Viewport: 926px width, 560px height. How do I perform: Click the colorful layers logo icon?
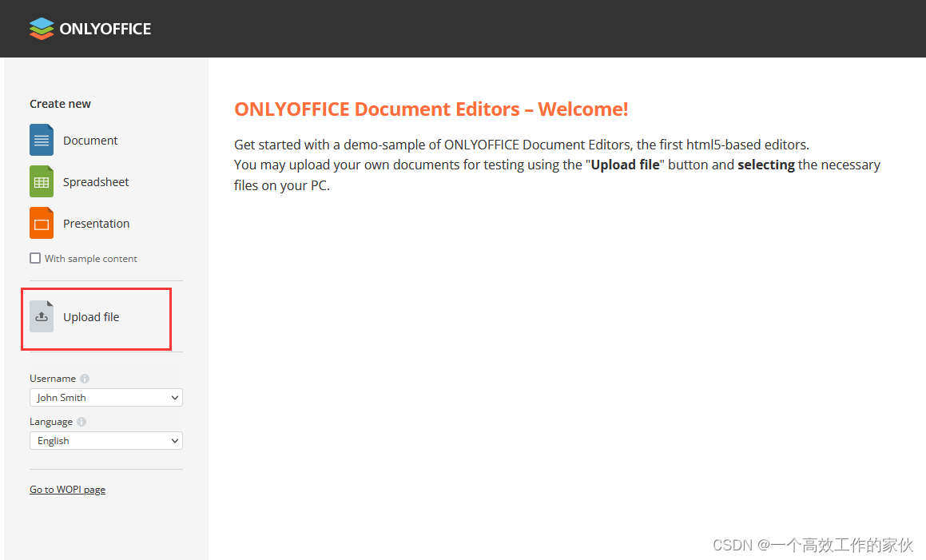click(x=41, y=28)
